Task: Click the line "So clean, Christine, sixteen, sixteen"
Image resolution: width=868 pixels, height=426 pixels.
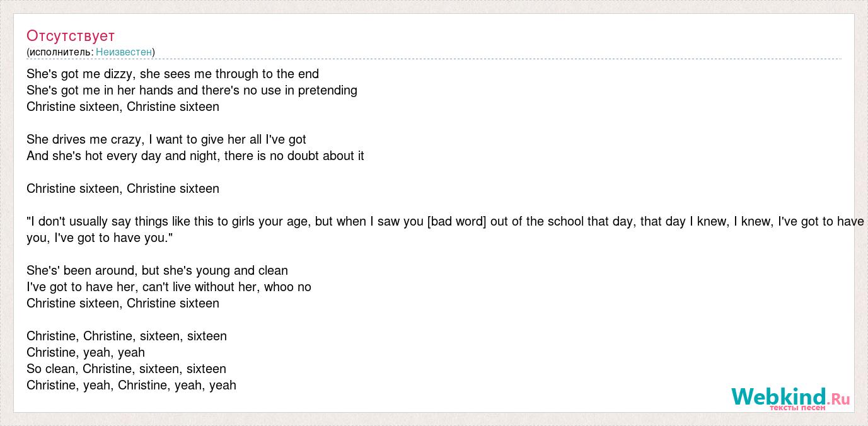Action: (x=126, y=369)
